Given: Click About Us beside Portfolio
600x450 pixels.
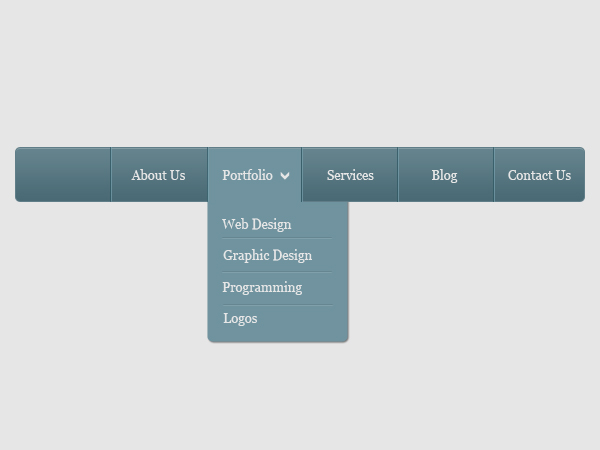Looking at the screenshot, I should click(x=159, y=174).
